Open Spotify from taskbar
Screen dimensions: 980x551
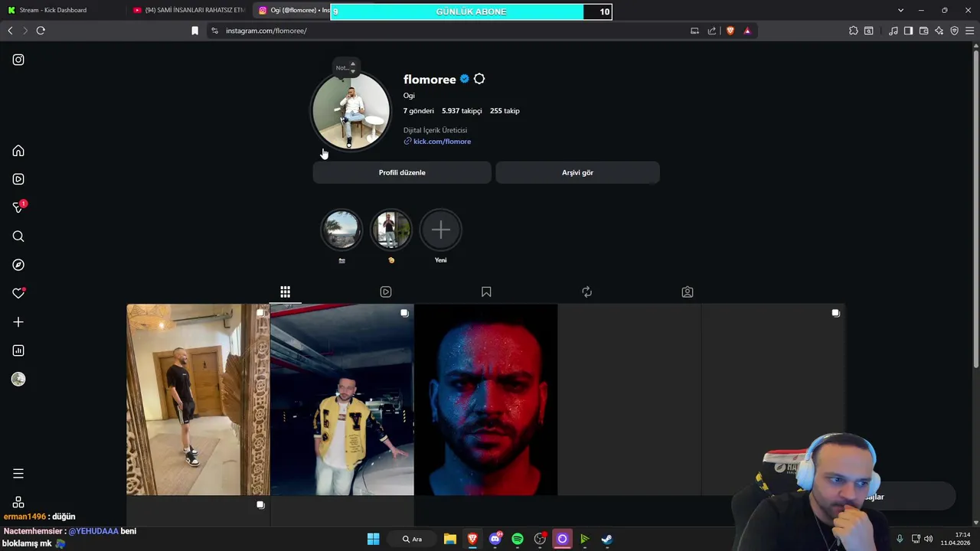click(518, 539)
